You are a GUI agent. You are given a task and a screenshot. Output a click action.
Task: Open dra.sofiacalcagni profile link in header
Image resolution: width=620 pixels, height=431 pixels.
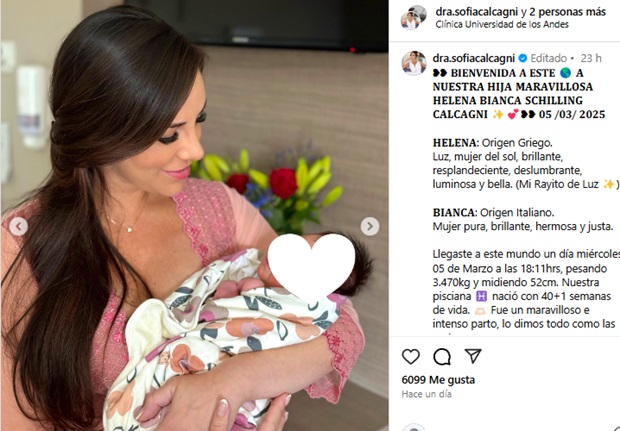point(476,12)
